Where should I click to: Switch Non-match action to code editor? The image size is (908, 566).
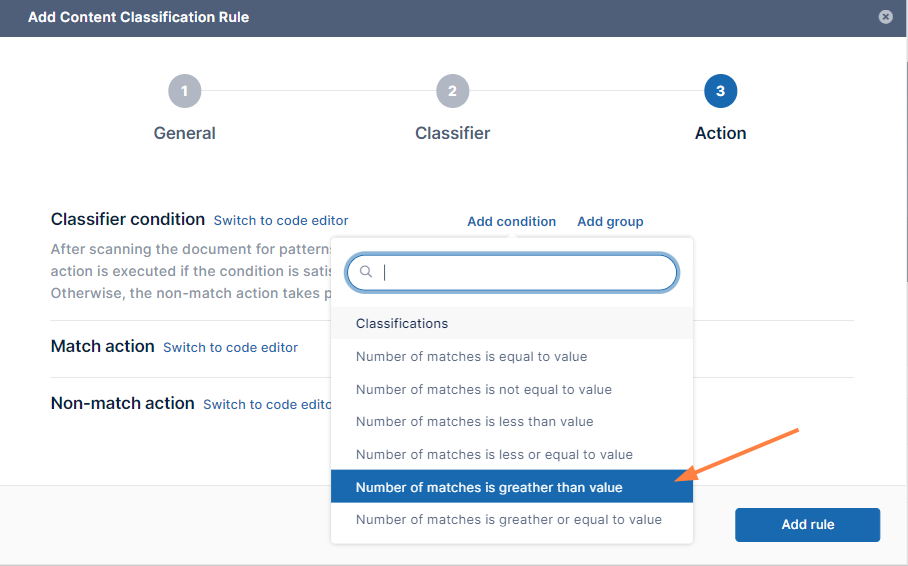[267, 404]
